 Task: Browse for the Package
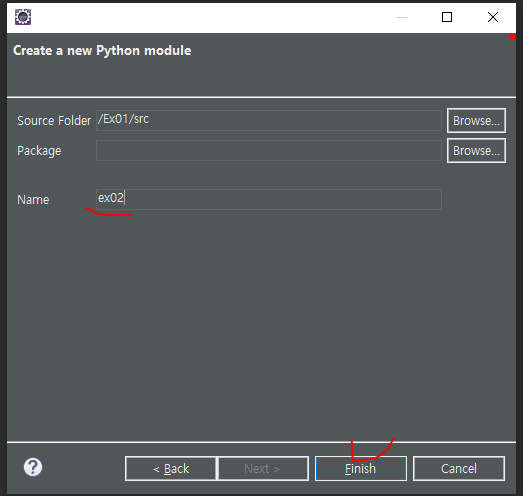[x=476, y=150]
